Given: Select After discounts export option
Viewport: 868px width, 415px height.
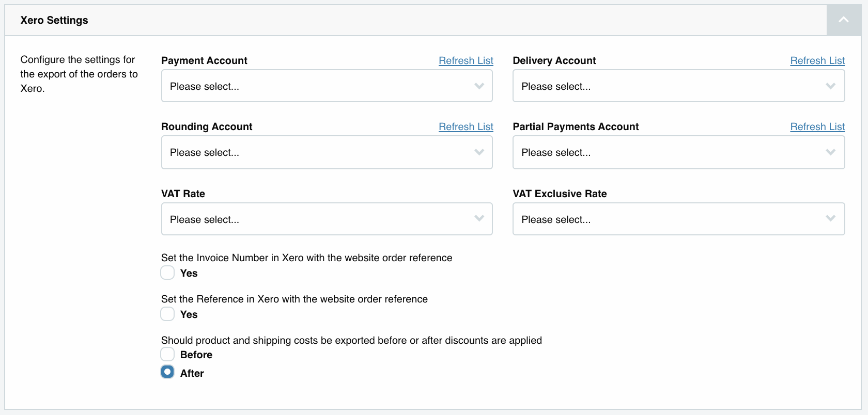Looking at the screenshot, I should coord(167,372).
